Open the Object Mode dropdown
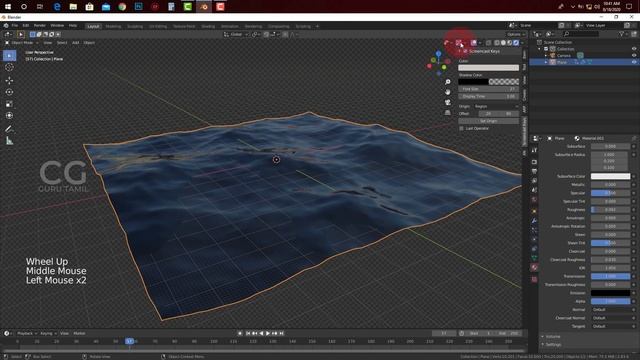Screen dimensions: 640x360 coord(21,42)
